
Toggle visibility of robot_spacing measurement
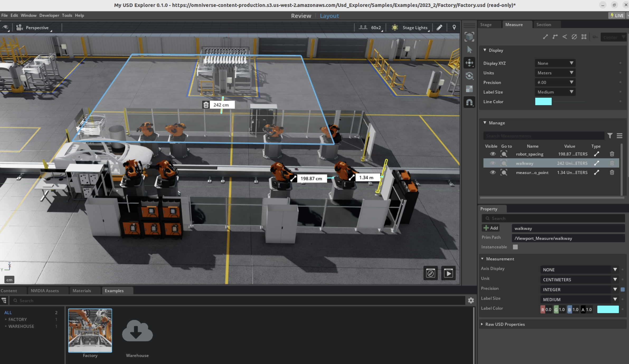pyautogui.click(x=493, y=154)
